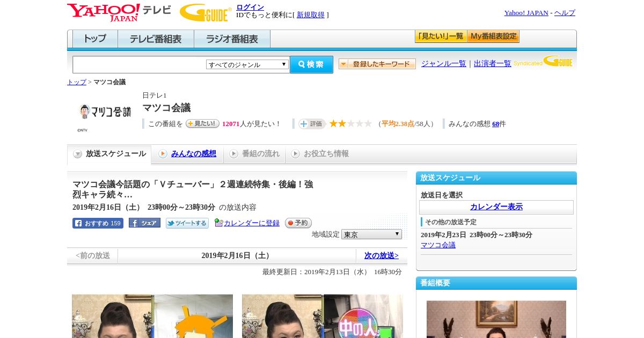Image resolution: width=644 pixels, height=338 pixels.
Task: Expand the 地域設定 東京 region dropdown
Action: pyautogui.click(x=371, y=234)
